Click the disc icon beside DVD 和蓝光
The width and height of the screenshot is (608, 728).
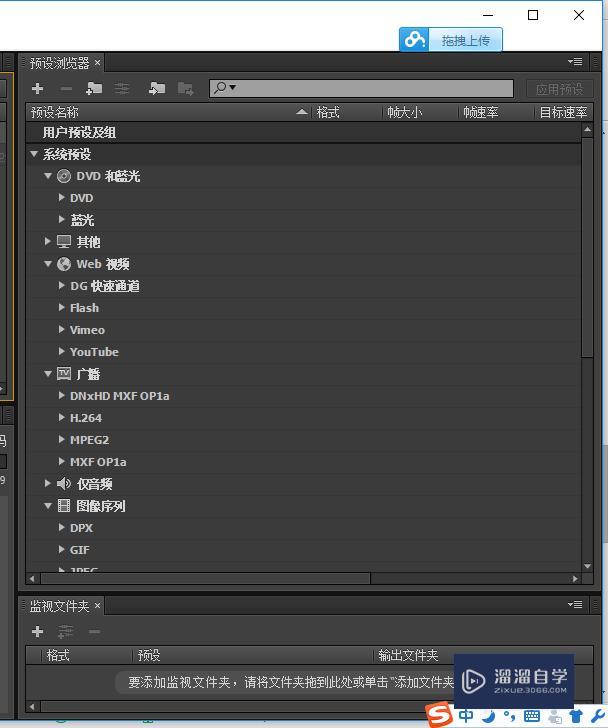coord(64,176)
